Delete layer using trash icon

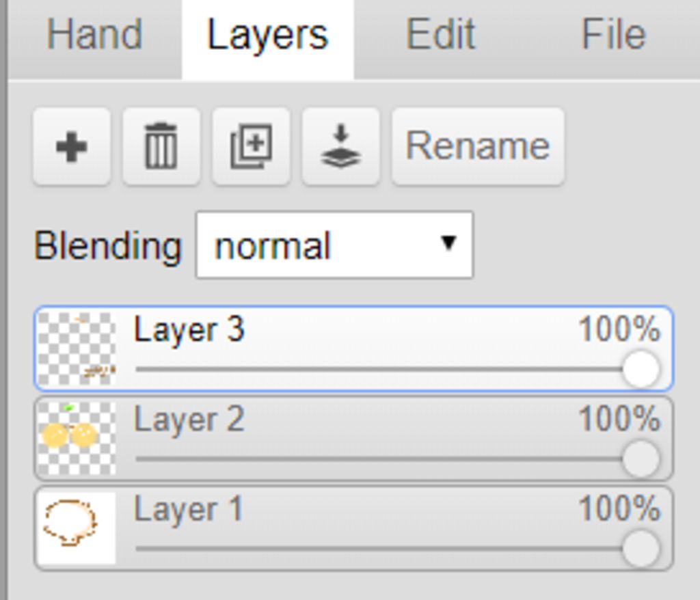pos(161,146)
